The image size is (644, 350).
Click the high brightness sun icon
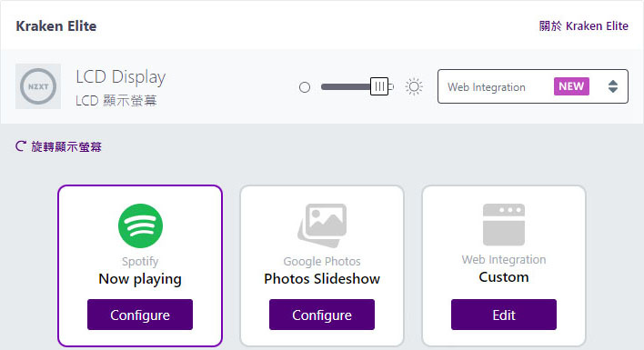tap(414, 86)
